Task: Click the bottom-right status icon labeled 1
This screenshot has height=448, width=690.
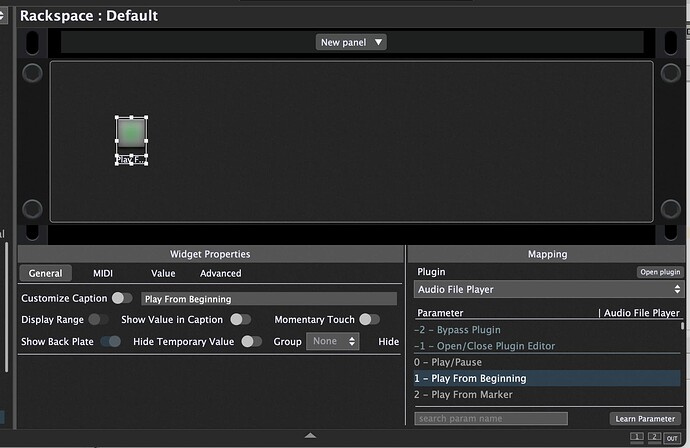Action: click(636, 437)
